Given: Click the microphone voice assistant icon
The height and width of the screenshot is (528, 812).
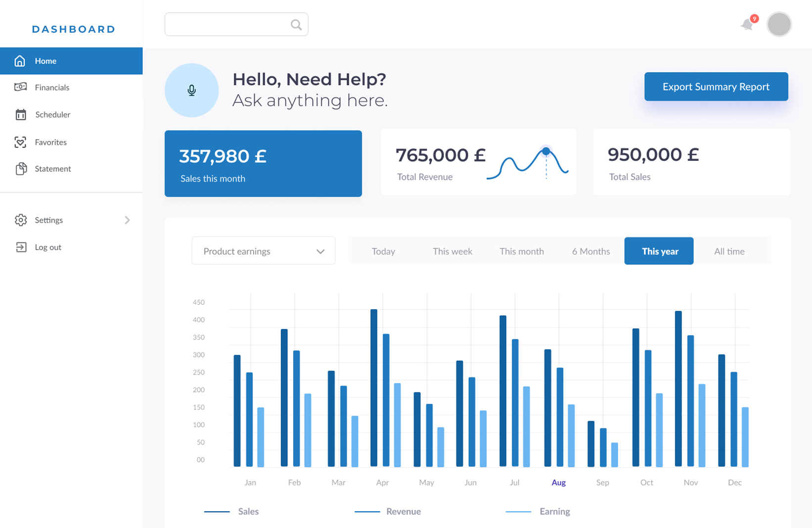Looking at the screenshot, I should click(191, 90).
